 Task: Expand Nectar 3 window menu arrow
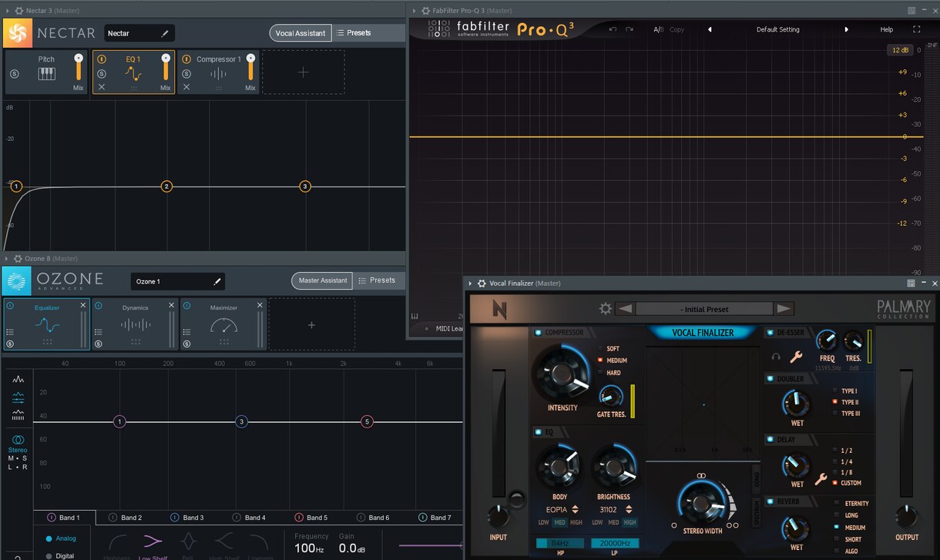click(8, 11)
